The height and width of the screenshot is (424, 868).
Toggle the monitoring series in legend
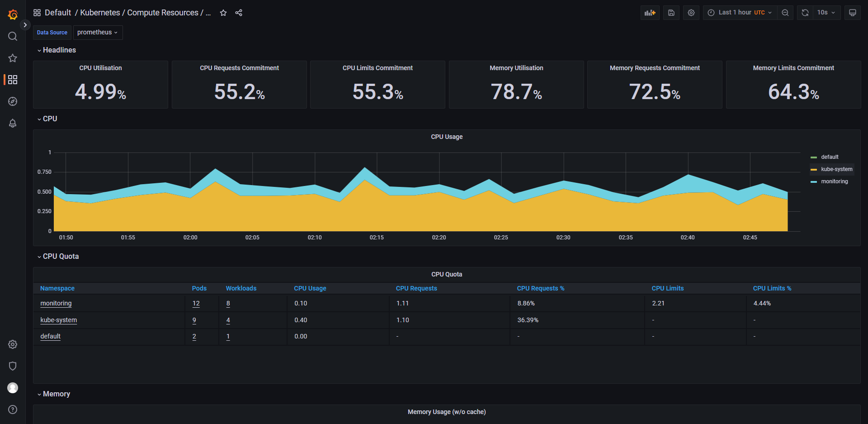tap(834, 181)
